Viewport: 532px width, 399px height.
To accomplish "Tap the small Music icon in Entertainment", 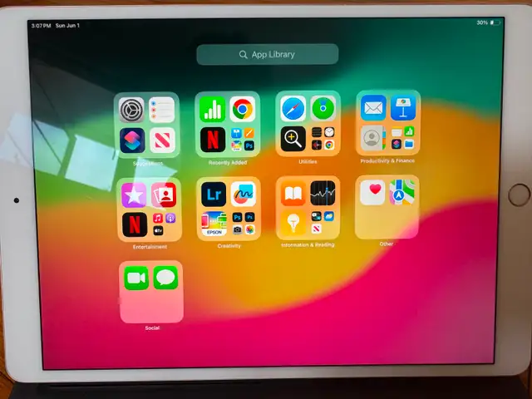I will (x=158, y=218).
